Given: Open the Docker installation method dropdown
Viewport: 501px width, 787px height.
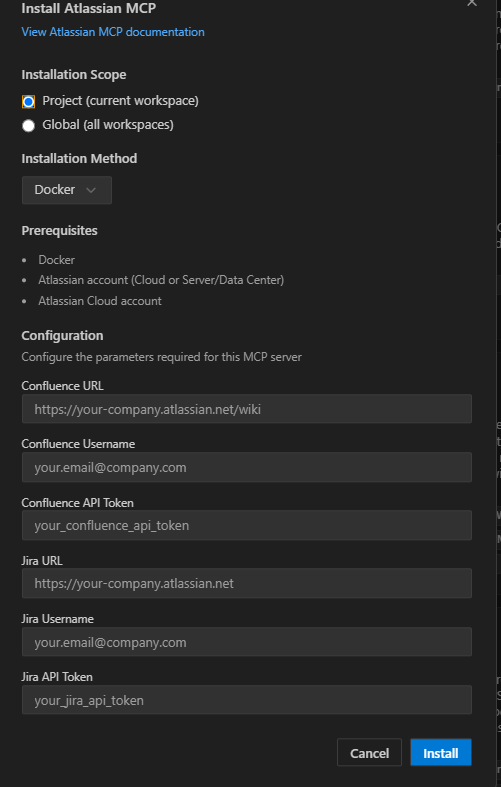Looking at the screenshot, I should [x=67, y=190].
